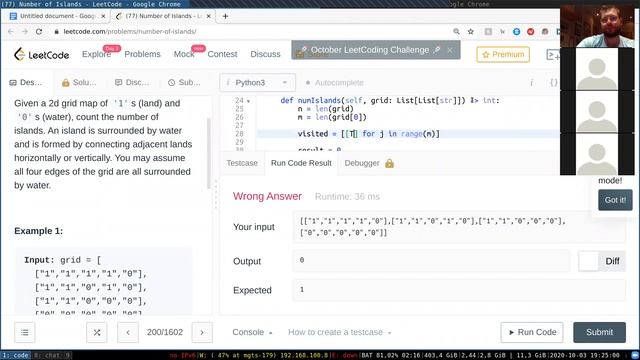The image size is (640, 360).
Task: Switch to the Untitled document browser tab
Action: click(58, 16)
